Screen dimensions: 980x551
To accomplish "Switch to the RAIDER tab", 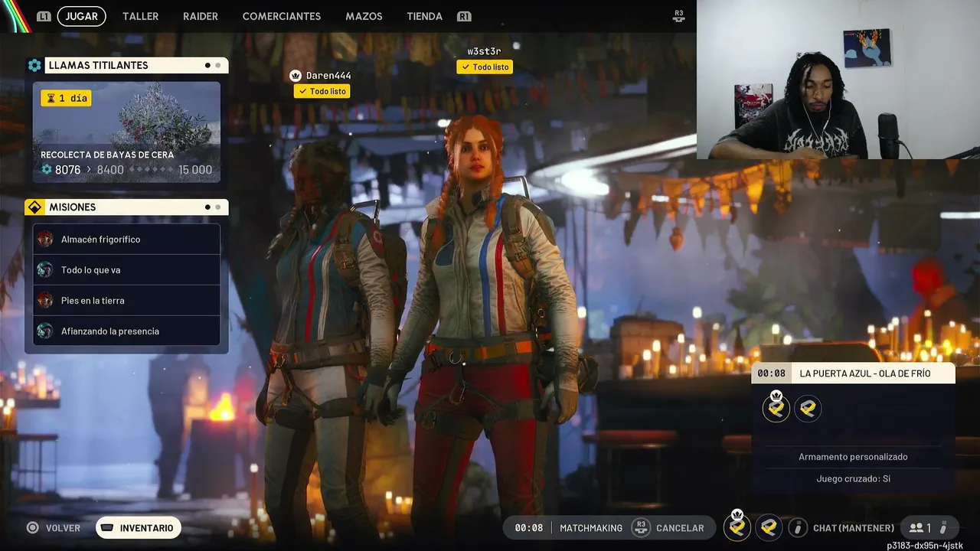I will [x=201, y=16].
